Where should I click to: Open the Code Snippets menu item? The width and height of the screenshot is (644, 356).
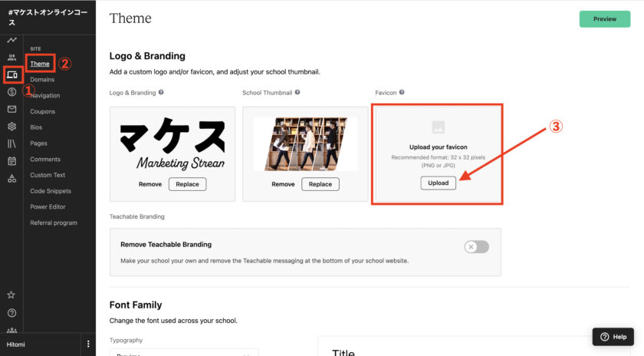click(x=51, y=191)
